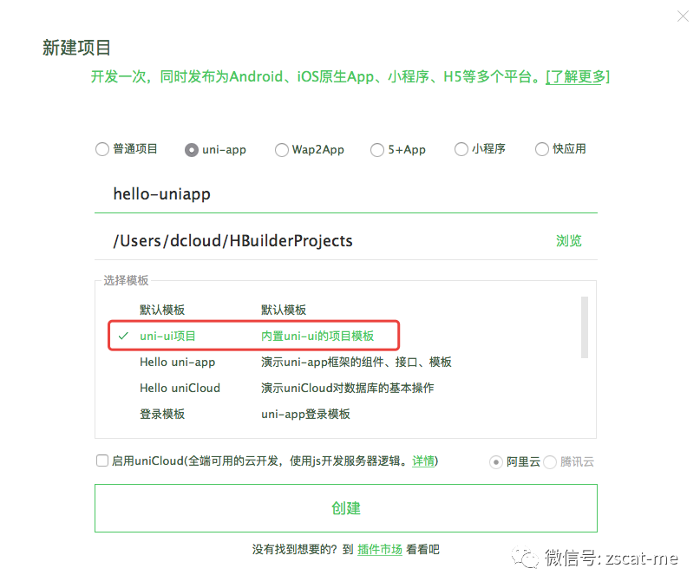Select the 默认模板 template

pyautogui.click(x=161, y=309)
